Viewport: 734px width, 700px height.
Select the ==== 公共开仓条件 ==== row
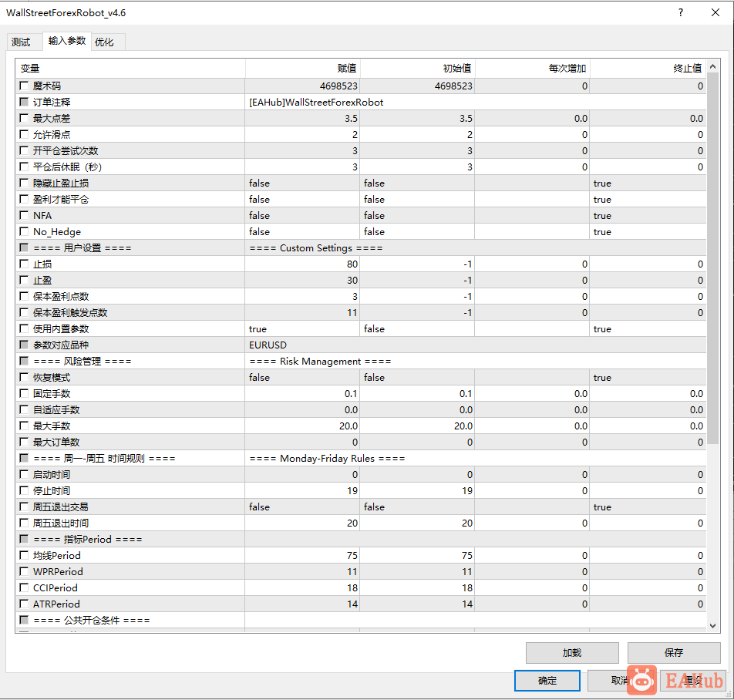coord(361,621)
